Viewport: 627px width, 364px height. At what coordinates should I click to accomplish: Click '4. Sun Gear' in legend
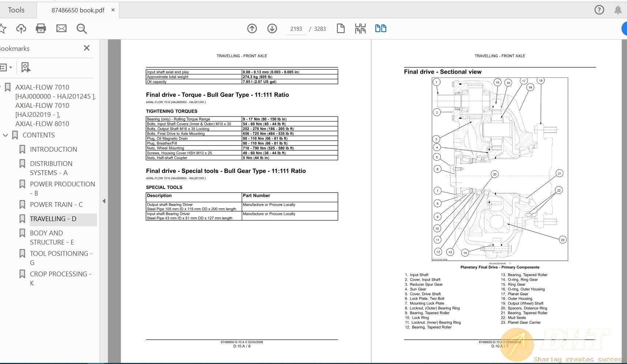tap(416, 289)
